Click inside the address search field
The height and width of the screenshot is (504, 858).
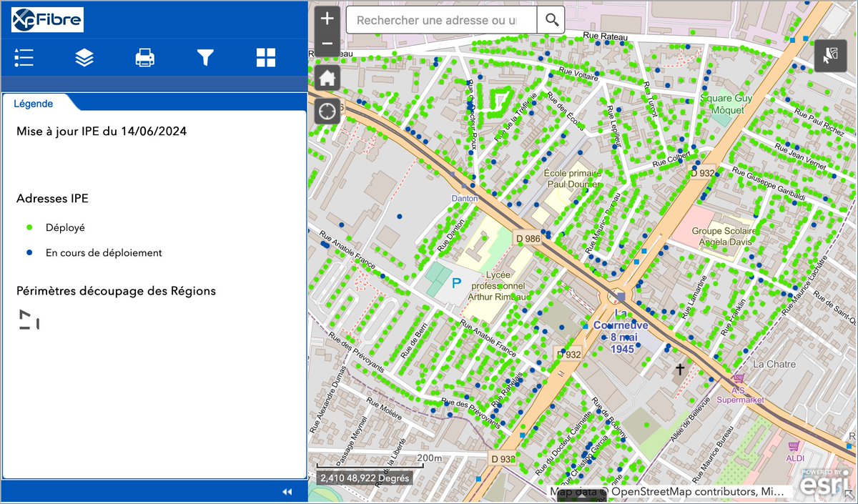[x=440, y=19]
